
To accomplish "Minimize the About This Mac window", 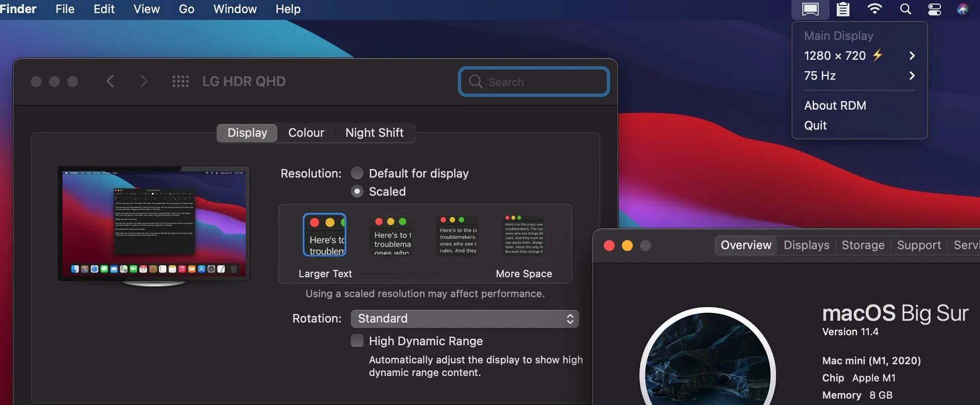I will [627, 245].
